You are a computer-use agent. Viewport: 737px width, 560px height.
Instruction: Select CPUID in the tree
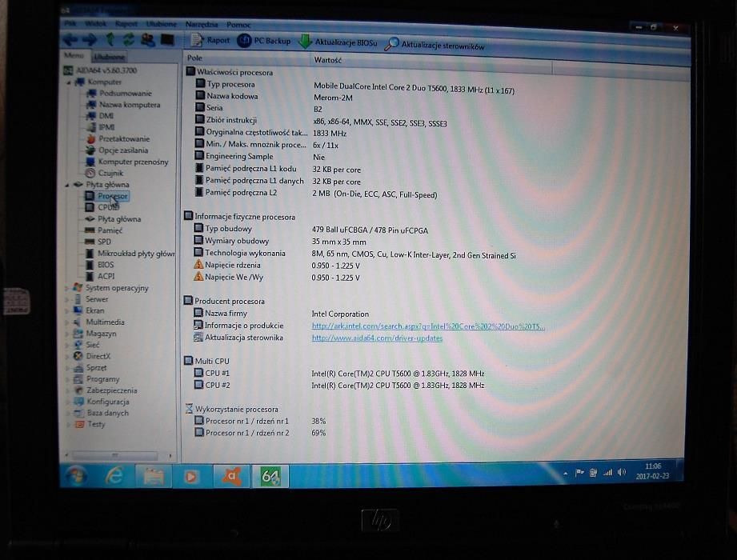click(x=102, y=207)
